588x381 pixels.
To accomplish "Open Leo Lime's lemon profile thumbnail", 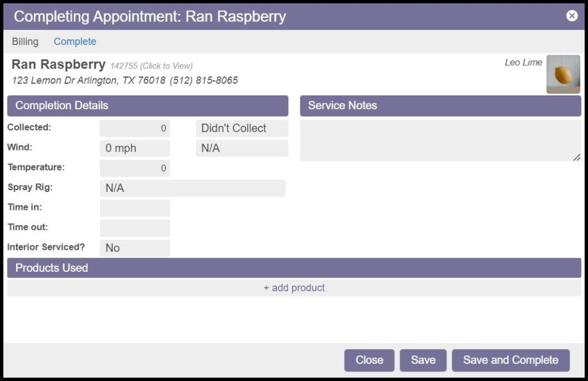I will point(563,74).
